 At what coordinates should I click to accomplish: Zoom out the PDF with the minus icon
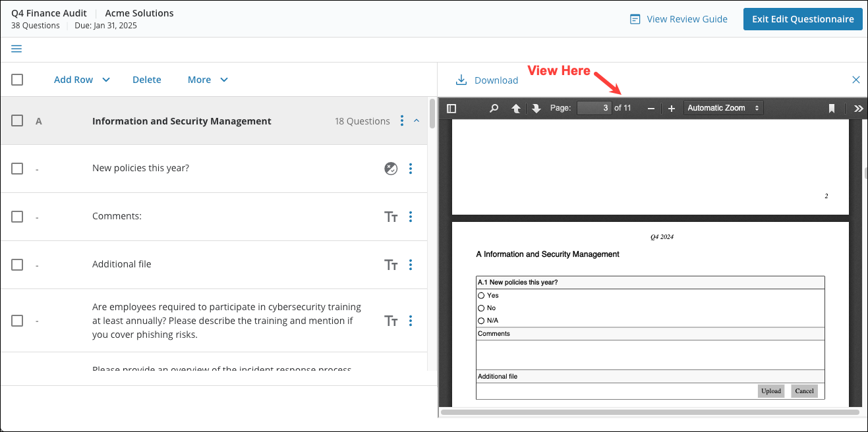click(651, 108)
